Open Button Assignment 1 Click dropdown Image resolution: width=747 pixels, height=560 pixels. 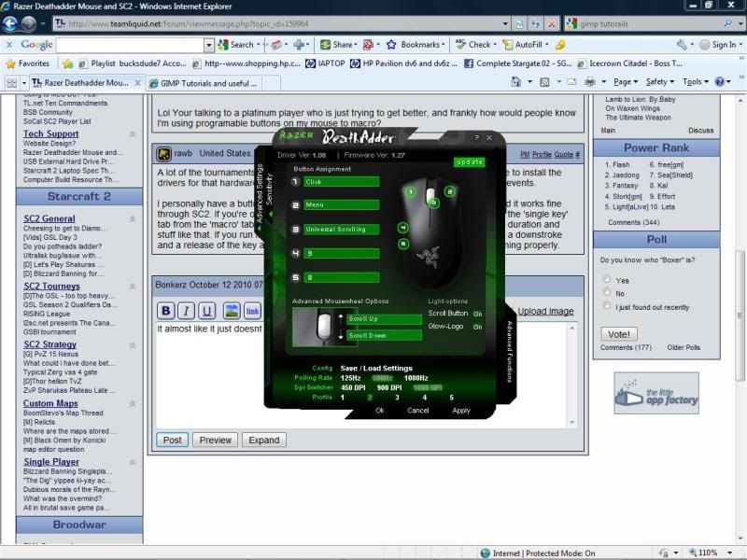click(x=341, y=181)
